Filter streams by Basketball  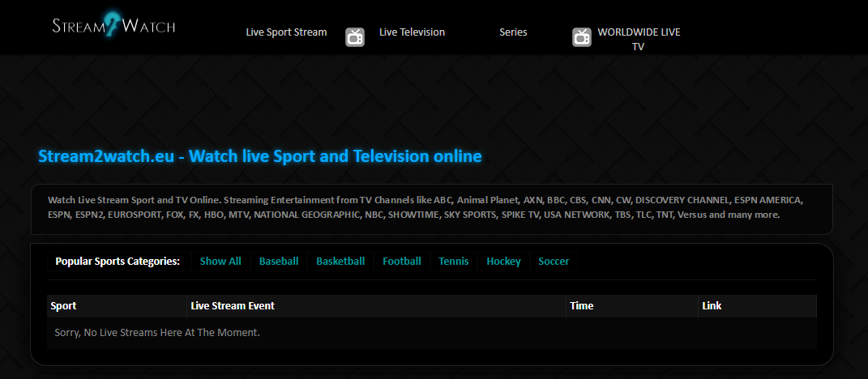click(x=340, y=262)
